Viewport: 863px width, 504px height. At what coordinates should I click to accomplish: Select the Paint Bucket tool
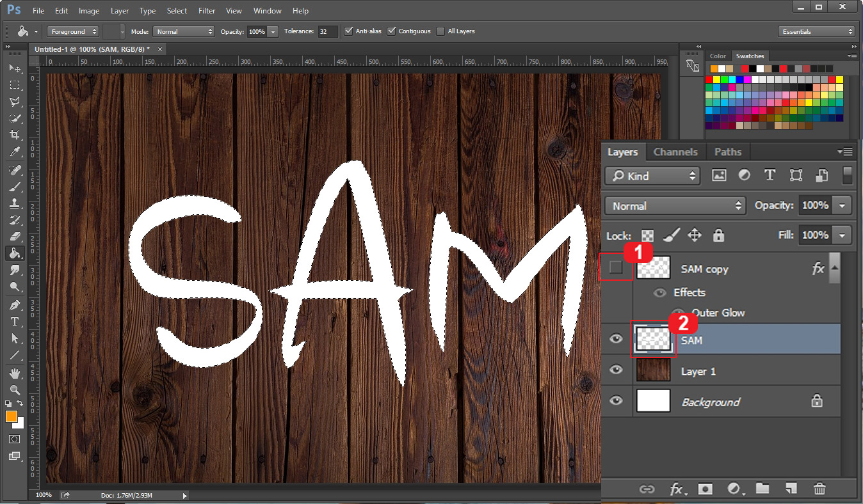14,253
